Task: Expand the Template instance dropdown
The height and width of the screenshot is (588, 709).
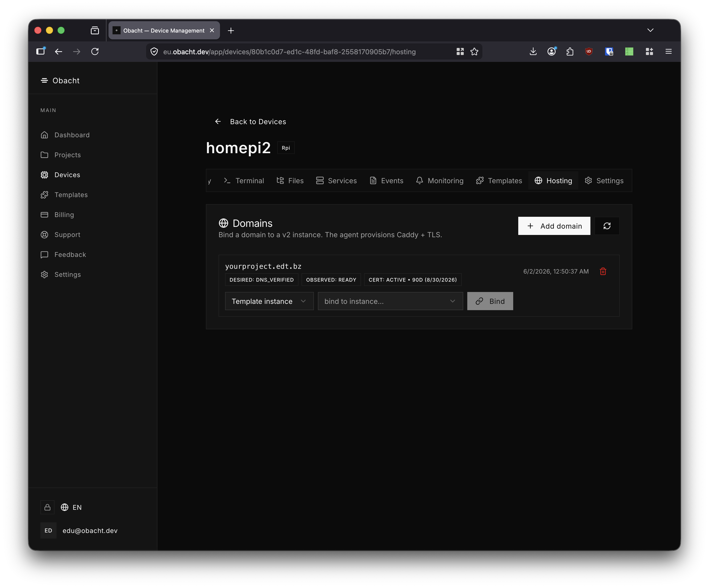Action: point(269,301)
